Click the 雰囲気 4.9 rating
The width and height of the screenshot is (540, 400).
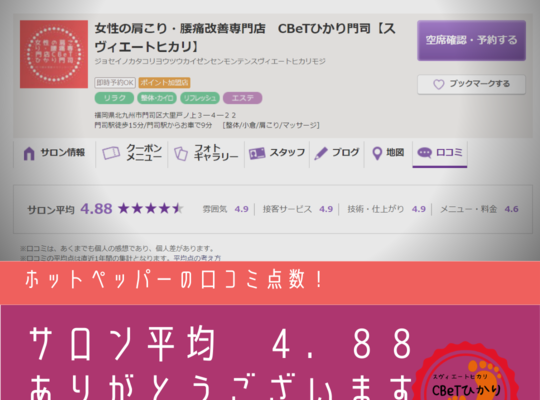pos(225,209)
